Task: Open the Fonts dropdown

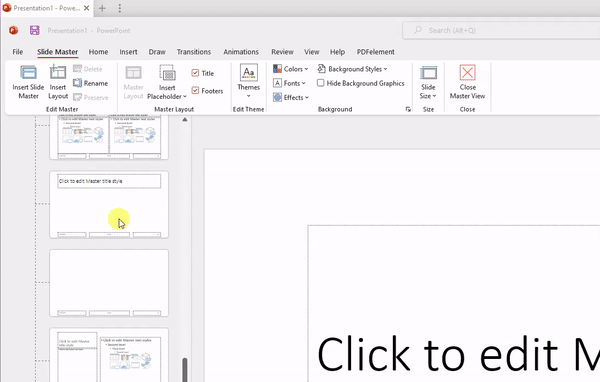Action: 289,83
